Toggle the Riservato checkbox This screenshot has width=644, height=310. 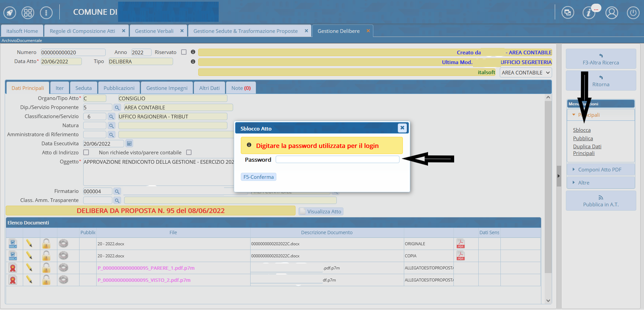184,52
